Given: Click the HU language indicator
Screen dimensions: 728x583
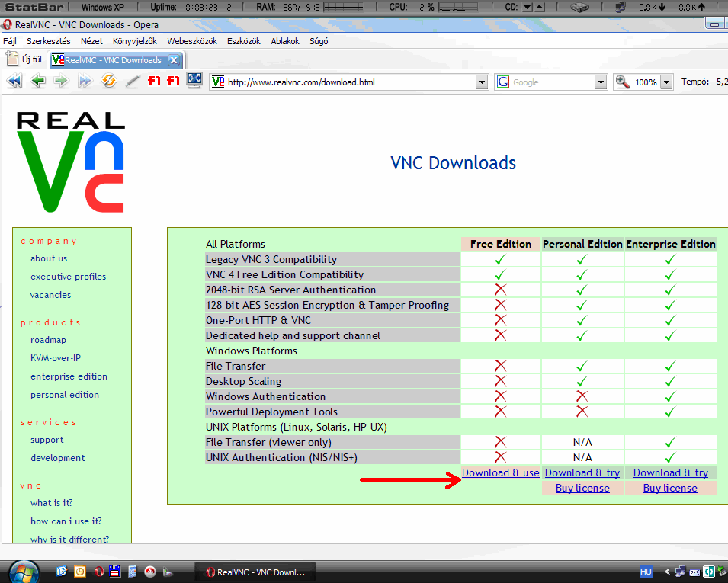Looking at the screenshot, I should coord(646,572).
